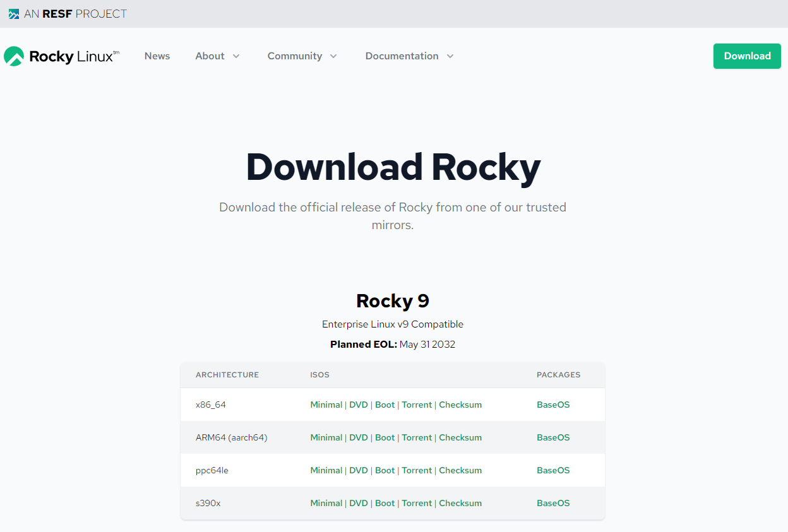Click the DVD link for ppc64le

coord(359,470)
